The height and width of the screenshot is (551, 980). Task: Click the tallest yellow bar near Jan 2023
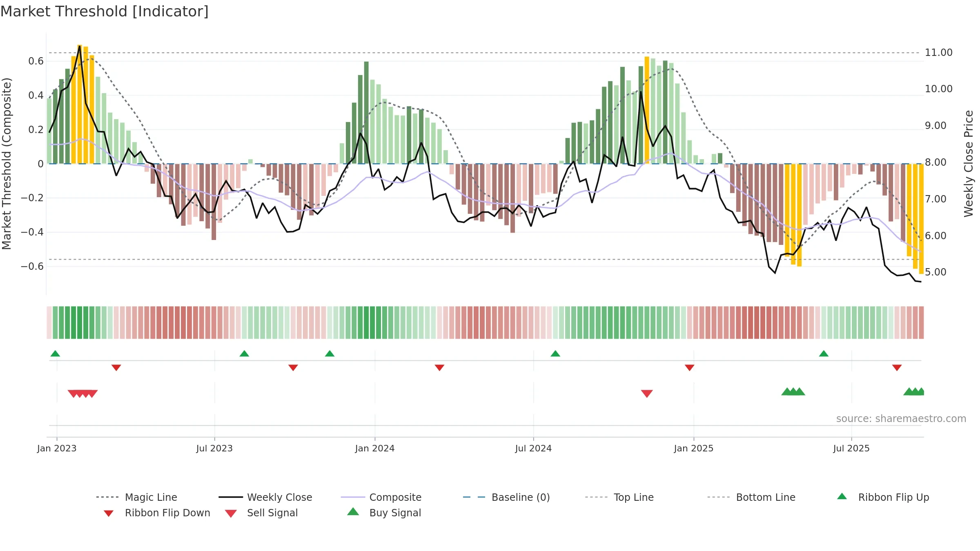(80, 104)
